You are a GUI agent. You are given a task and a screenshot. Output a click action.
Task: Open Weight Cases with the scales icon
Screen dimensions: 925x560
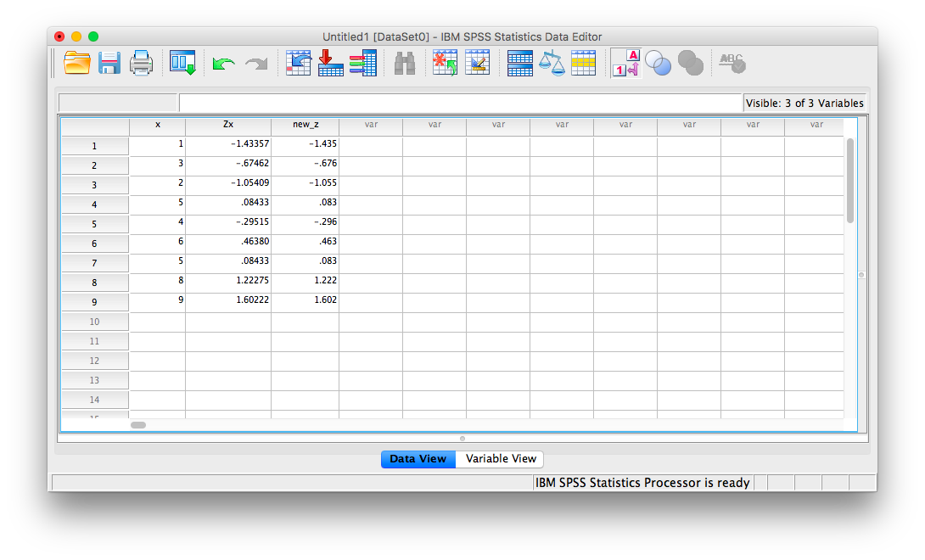(552, 63)
